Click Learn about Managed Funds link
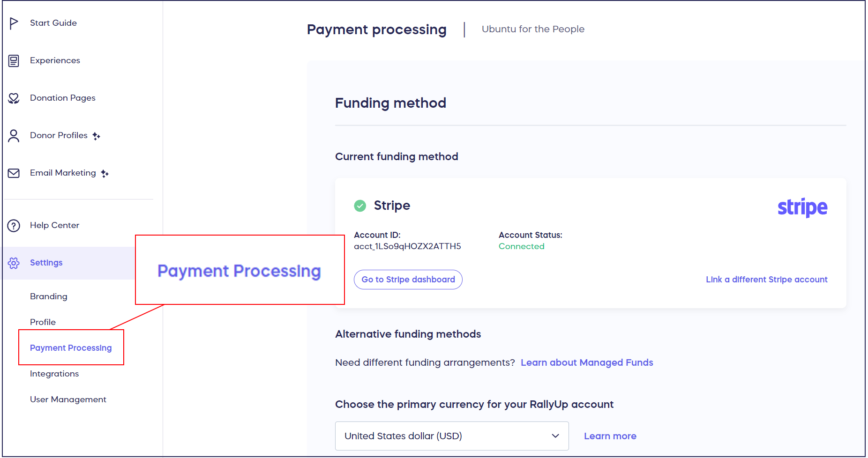This screenshot has height=458, width=868. (586, 362)
